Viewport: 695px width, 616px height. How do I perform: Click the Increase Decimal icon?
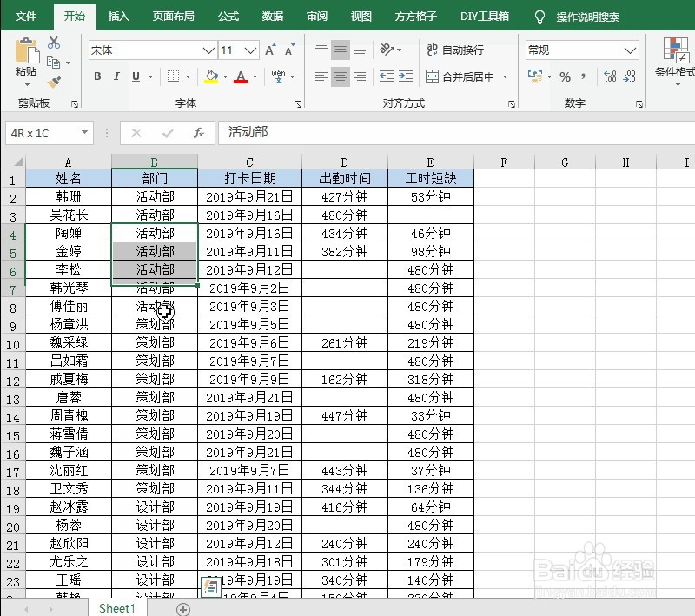tap(609, 76)
